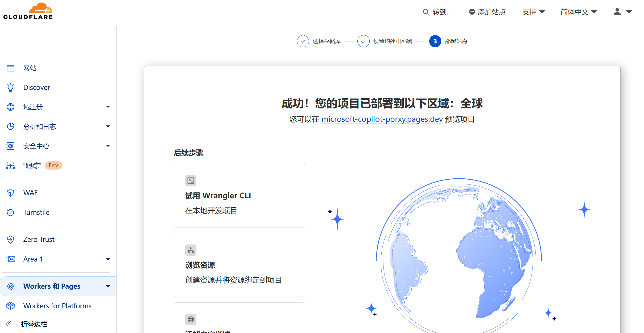Click the WAF shield icon
The image size is (644, 333).
pos(10,193)
